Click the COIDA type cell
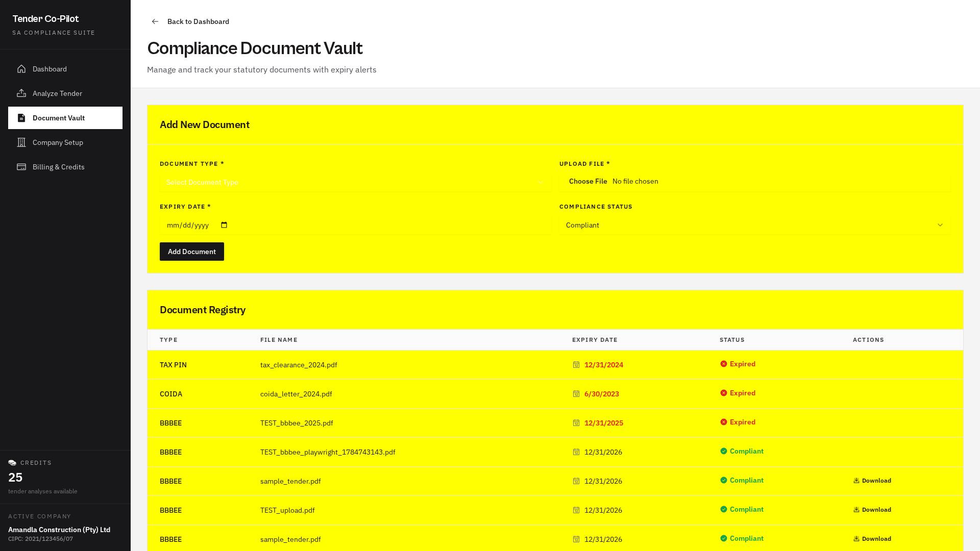This screenshot has width=980, height=551. point(171,394)
